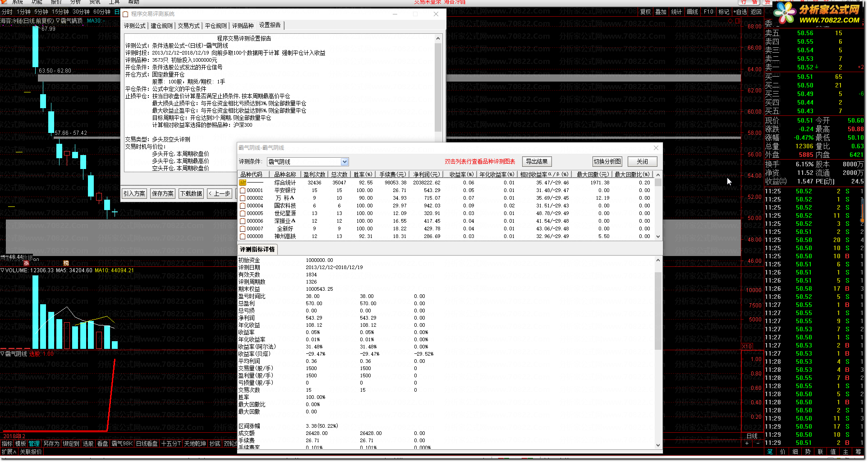Tick the checkbox for stock 000005 世纪星源
This screenshot has height=462, width=868.
243,214
